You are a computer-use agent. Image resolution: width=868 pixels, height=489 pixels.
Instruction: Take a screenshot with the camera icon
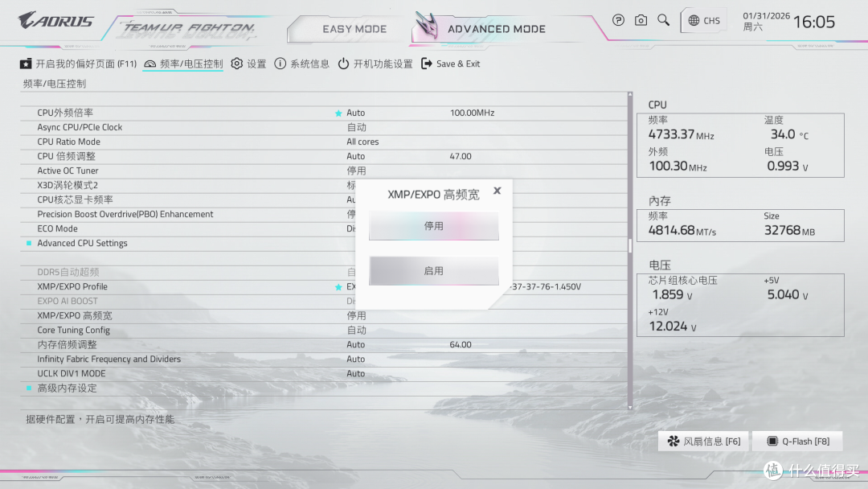(x=641, y=20)
